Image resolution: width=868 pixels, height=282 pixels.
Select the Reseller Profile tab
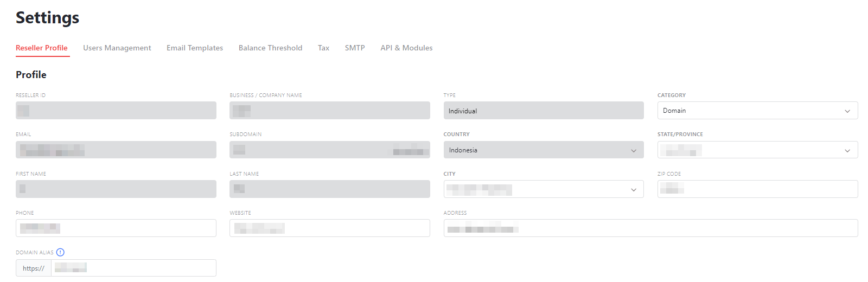42,48
